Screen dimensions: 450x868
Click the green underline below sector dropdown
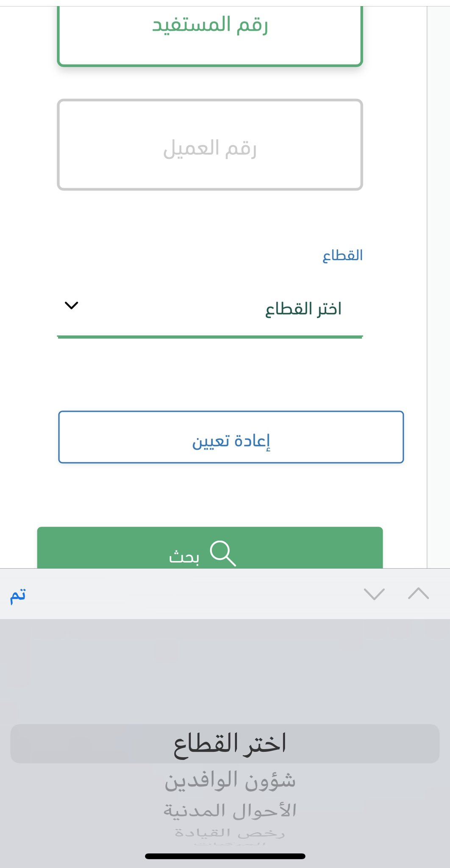[210, 337]
